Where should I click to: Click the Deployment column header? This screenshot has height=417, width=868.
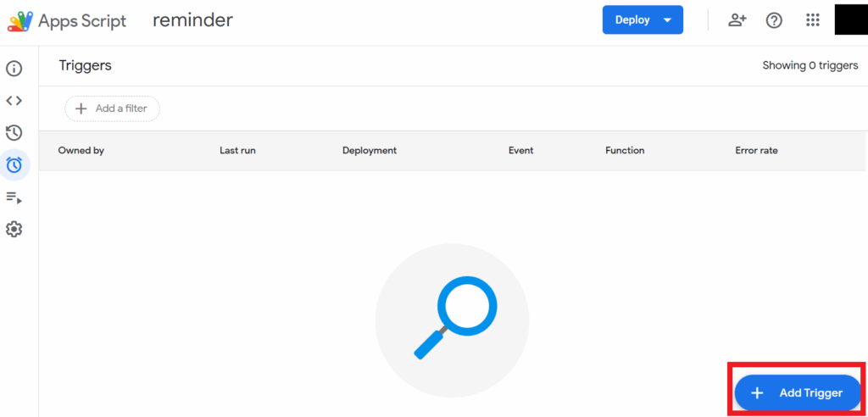370,151
